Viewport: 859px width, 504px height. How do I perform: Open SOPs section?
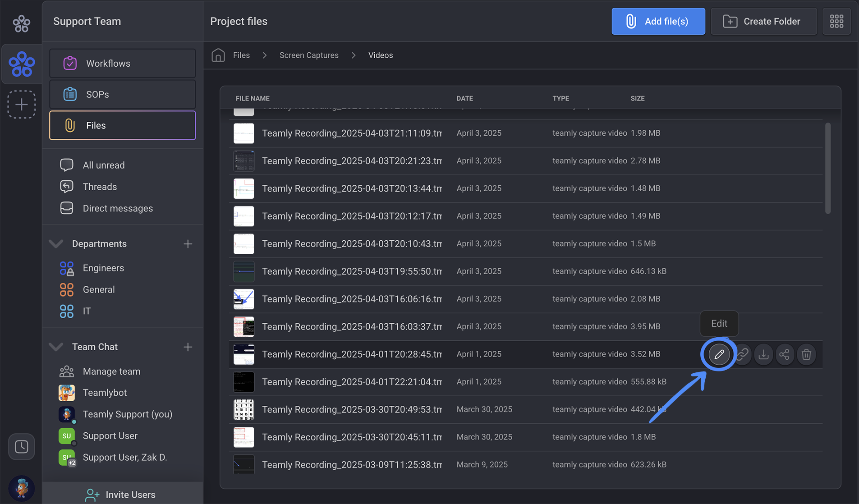point(122,94)
